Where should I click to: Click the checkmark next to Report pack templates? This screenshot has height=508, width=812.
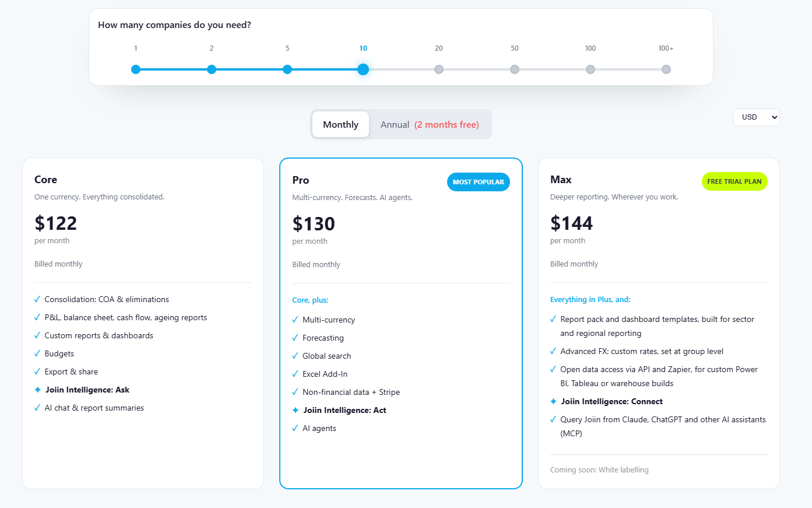553,319
